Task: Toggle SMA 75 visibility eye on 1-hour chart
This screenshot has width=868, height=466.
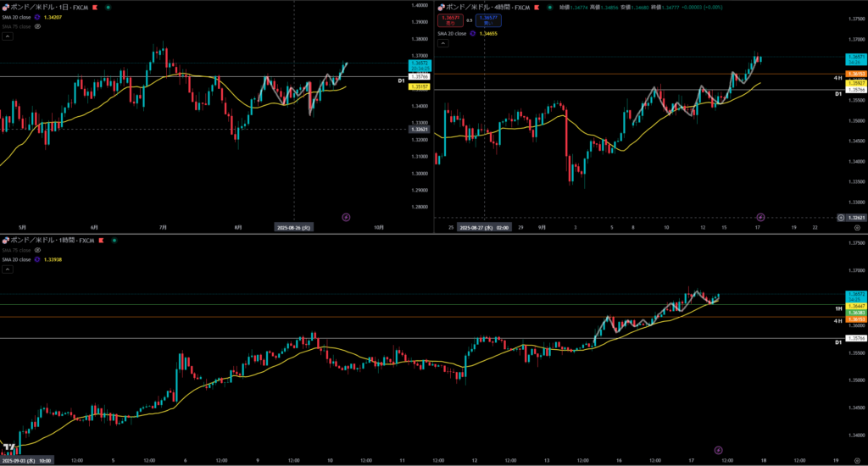Action: click(x=38, y=250)
